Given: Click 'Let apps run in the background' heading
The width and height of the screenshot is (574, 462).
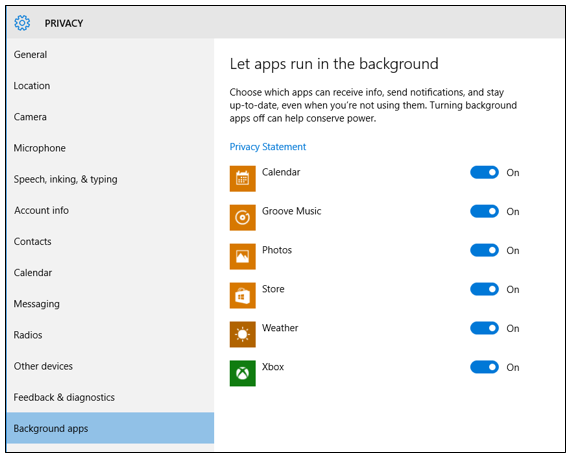Looking at the screenshot, I should (334, 64).
